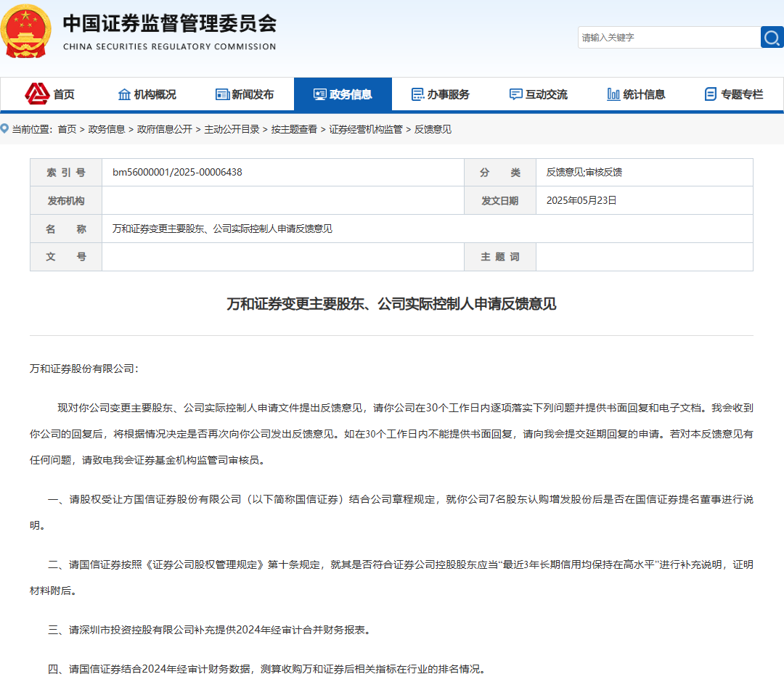Image resolution: width=784 pixels, height=682 pixels.
Task: Click the document name in the 名称 row
Action: (x=222, y=229)
